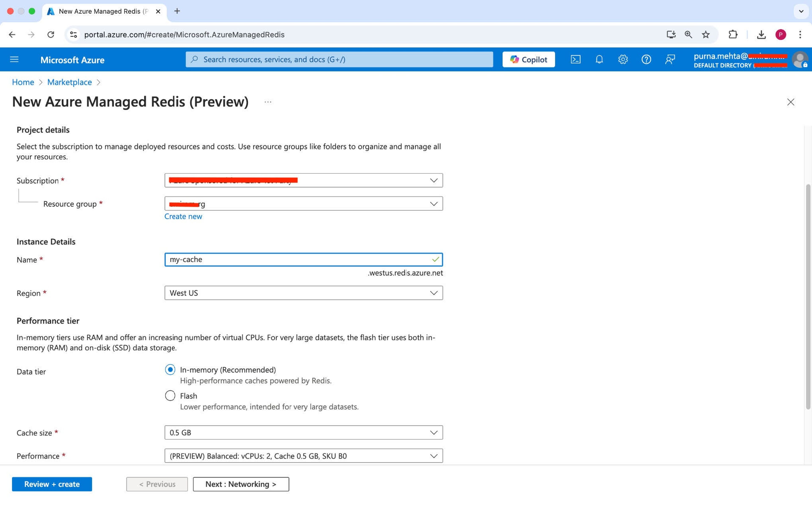This screenshot has height=509, width=812.
Task: Open the Help question mark icon
Action: (x=646, y=60)
